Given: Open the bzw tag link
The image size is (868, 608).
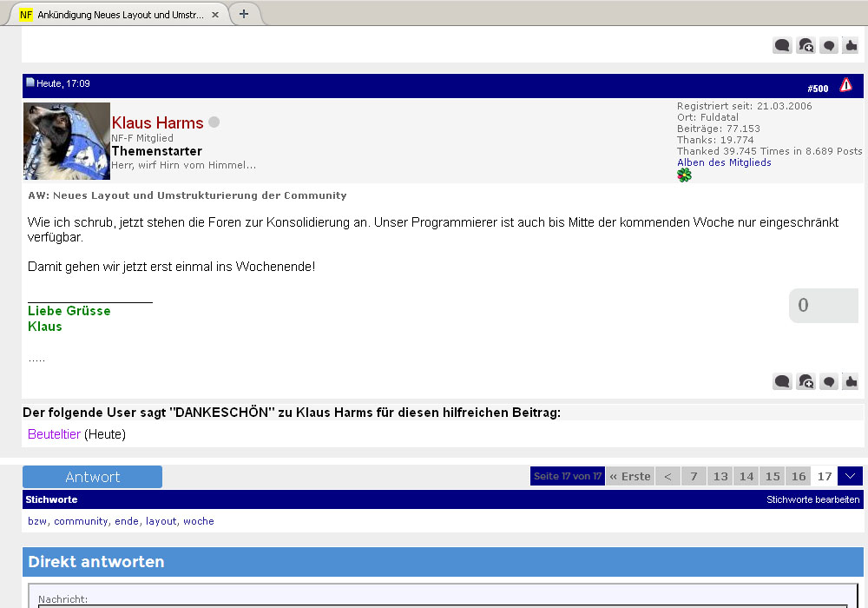Looking at the screenshot, I should click(x=37, y=521).
